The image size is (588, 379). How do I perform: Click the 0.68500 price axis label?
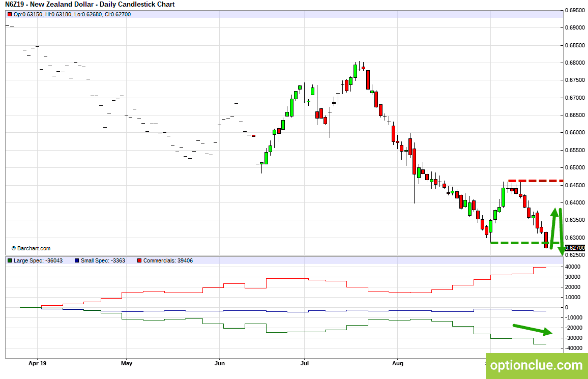pos(575,45)
